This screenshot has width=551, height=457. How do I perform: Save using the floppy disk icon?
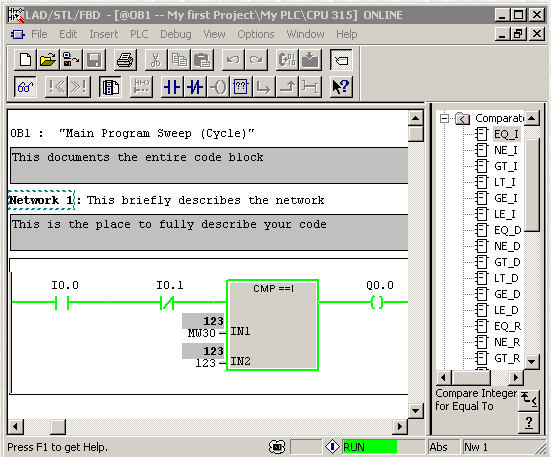(94, 60)
